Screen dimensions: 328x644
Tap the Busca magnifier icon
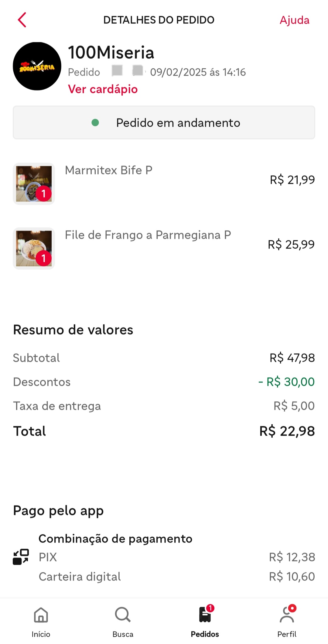coord(123,615)
